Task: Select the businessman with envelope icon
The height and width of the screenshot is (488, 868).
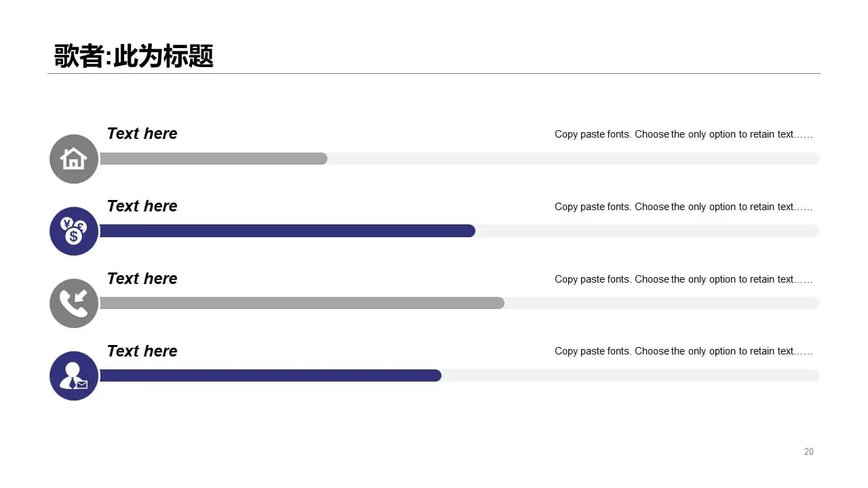Action: (74, 375)
